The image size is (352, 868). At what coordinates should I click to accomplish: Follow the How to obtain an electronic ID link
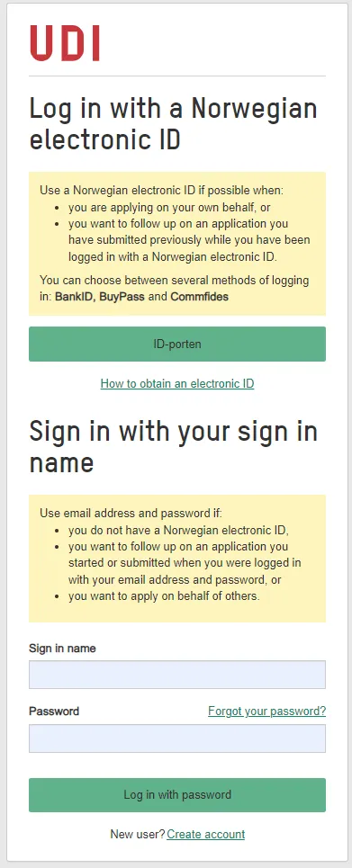(x=177, y=383)
